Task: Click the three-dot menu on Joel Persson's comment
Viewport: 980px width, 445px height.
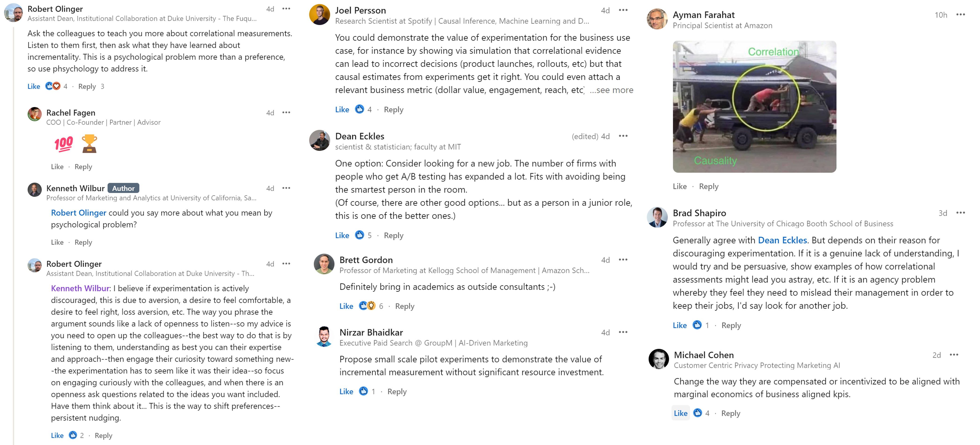Action: [x=623, y=10]
